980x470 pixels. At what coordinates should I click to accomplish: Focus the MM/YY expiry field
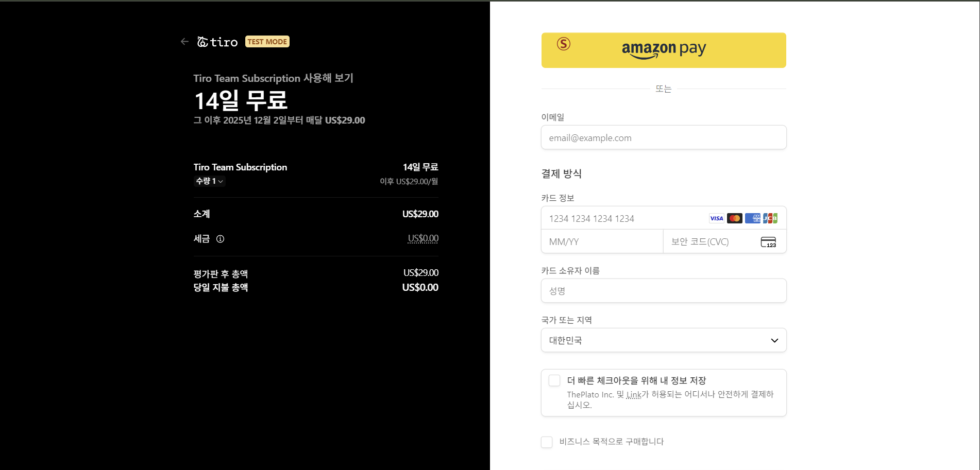tap(602, 241)
